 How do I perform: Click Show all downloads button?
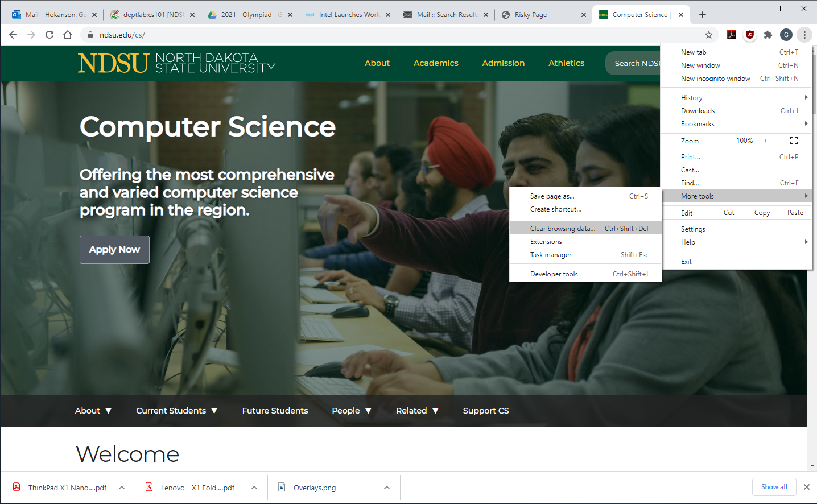pos(774,487)
